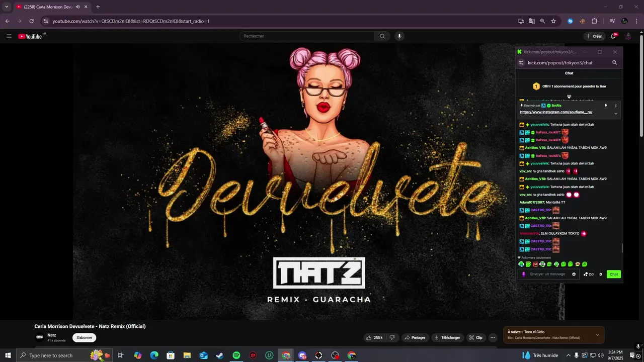
Task: Open YouTube notifications bell
Action: click(x=613, y=36)
